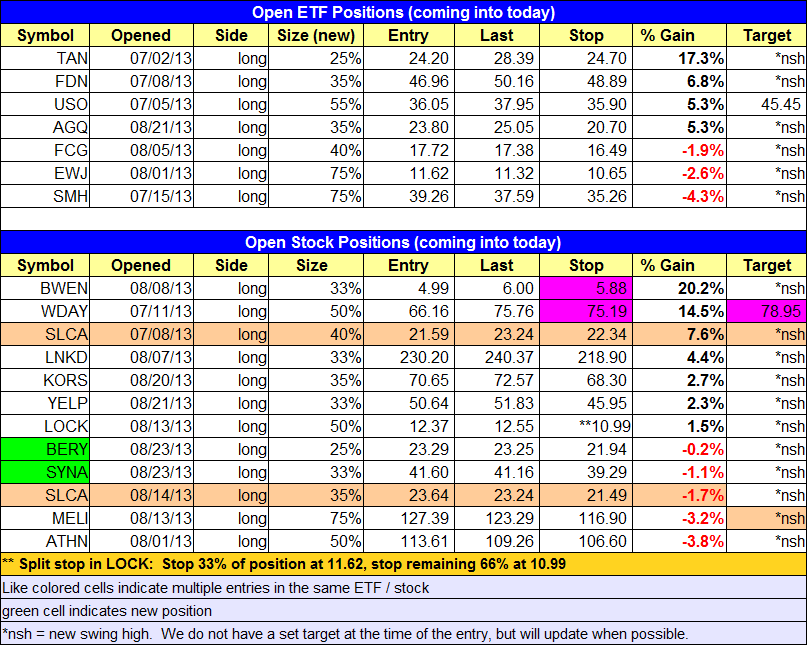Screen dimensions: 812x670
Task: Click MELI orange target cell *nsh
Action: pos(766,518)
